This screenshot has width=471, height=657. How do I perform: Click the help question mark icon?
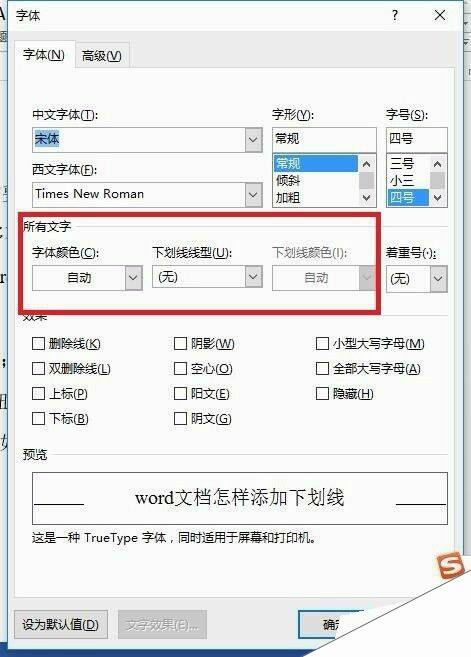(395, 16)
